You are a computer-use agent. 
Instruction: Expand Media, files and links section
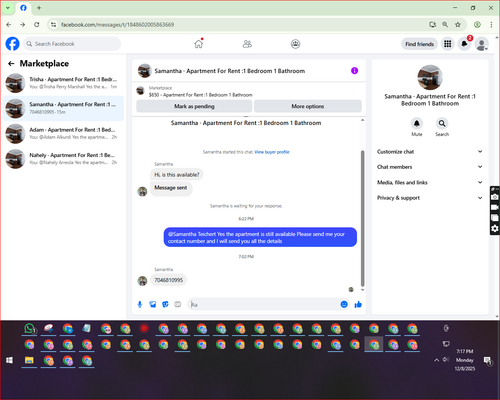tap(430, 182)
